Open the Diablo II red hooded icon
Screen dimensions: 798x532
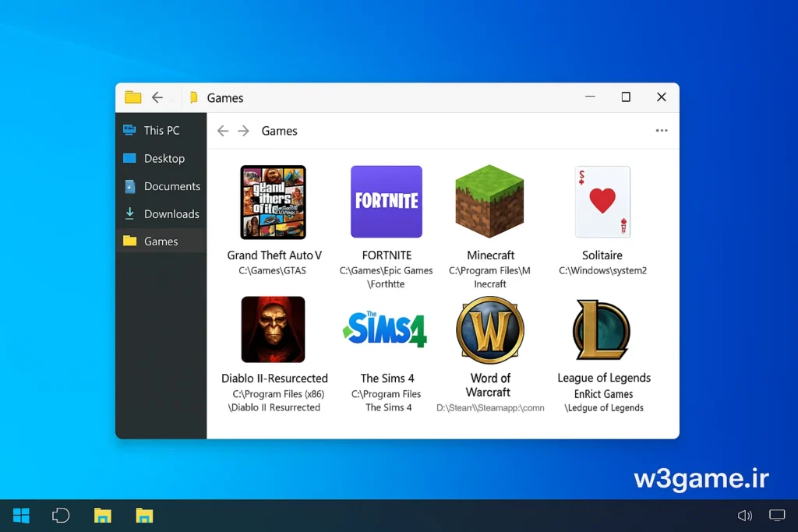(x=274, y=329)
